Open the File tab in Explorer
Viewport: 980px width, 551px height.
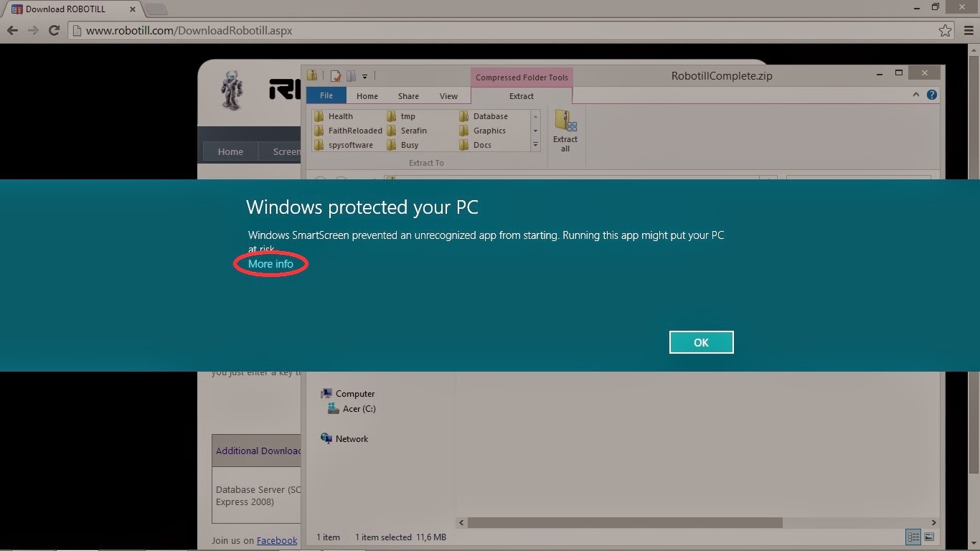click(x=326, y=95)
